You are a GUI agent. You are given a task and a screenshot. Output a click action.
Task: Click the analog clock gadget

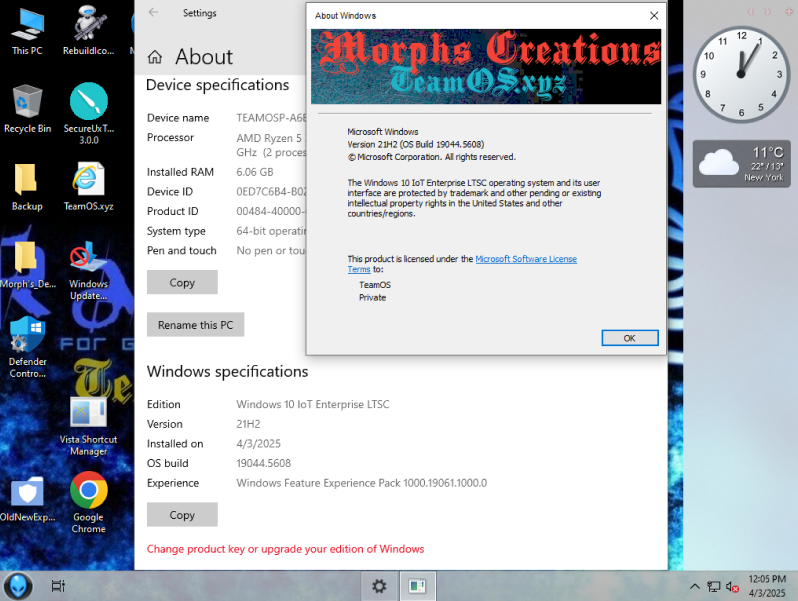click(x=741, y=74)
